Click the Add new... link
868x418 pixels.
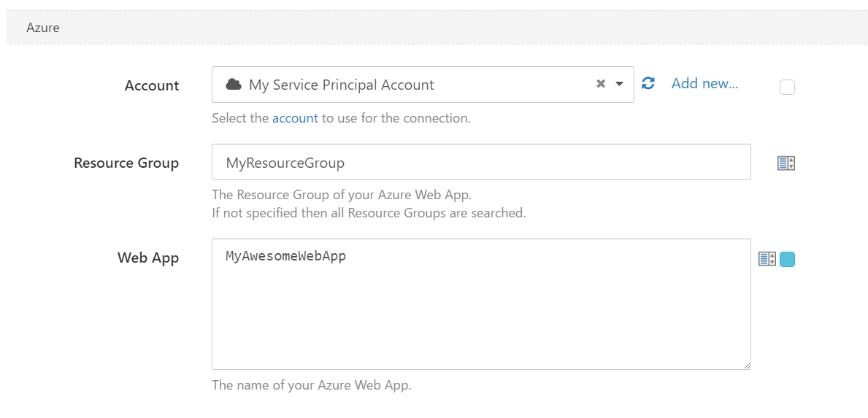704,83
